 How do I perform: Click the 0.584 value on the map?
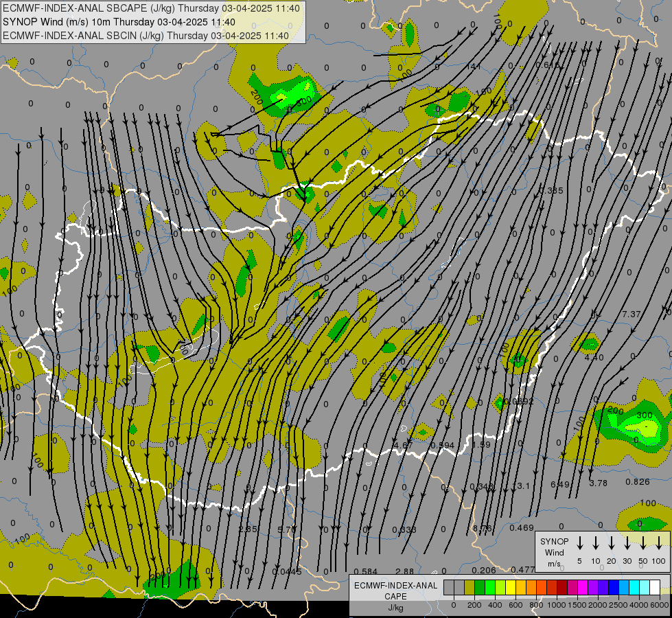point(366,571)
